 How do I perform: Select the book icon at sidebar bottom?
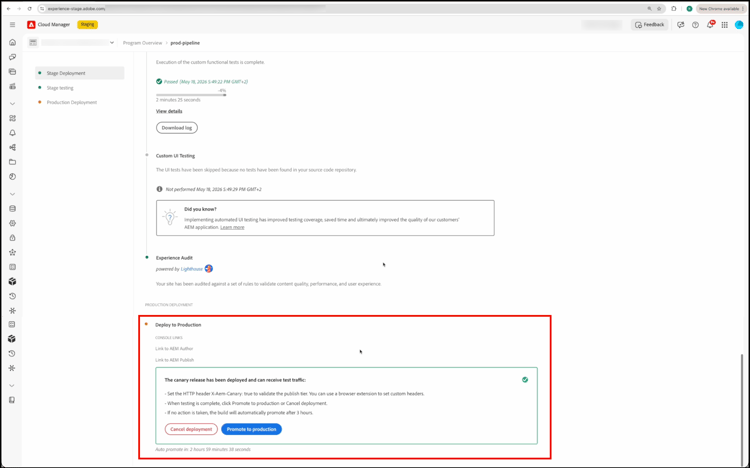12,400
